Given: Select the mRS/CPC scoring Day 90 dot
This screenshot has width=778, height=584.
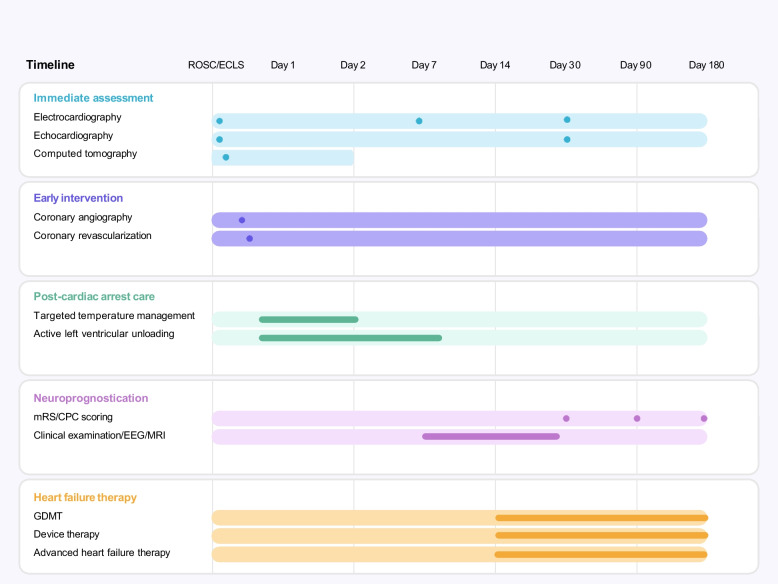Looking at the screenshot, I should 637,419.
